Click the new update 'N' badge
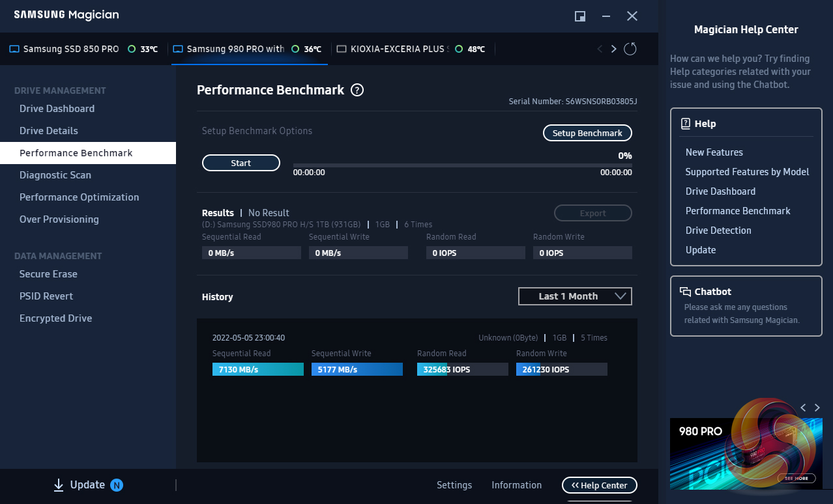 tap(117, 485)
